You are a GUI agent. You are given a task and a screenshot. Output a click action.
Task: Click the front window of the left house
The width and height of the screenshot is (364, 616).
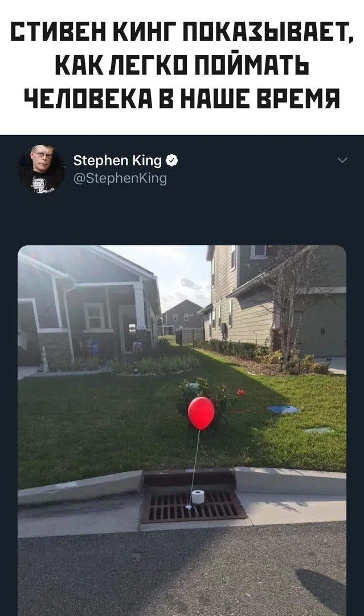coord(93,317)
